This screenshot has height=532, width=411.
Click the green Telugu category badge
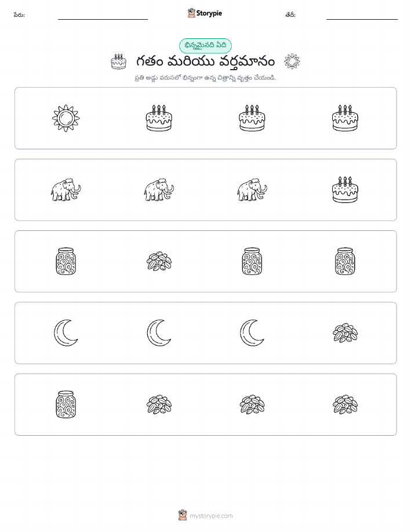pyautogui.click(x=205, y=46)
